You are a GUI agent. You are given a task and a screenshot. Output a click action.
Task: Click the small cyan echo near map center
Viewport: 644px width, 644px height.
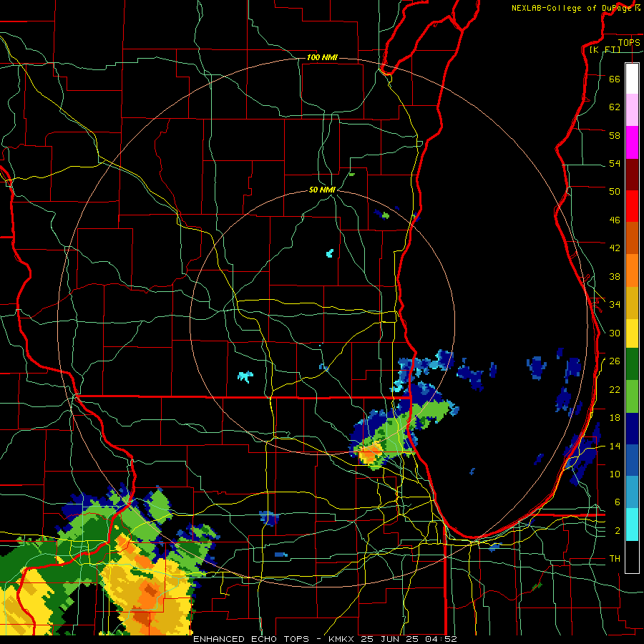pyautogui.click(x=329, y=253)
